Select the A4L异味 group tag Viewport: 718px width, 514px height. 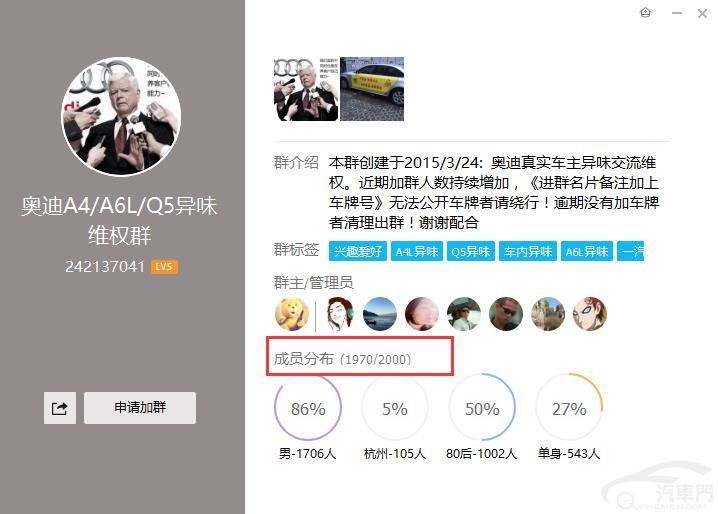point(417,252)
